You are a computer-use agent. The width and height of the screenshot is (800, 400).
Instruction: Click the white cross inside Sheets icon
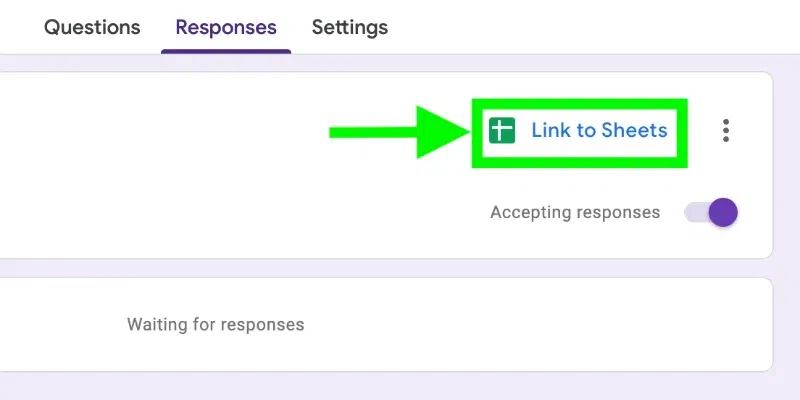click(x=502, y=130)
